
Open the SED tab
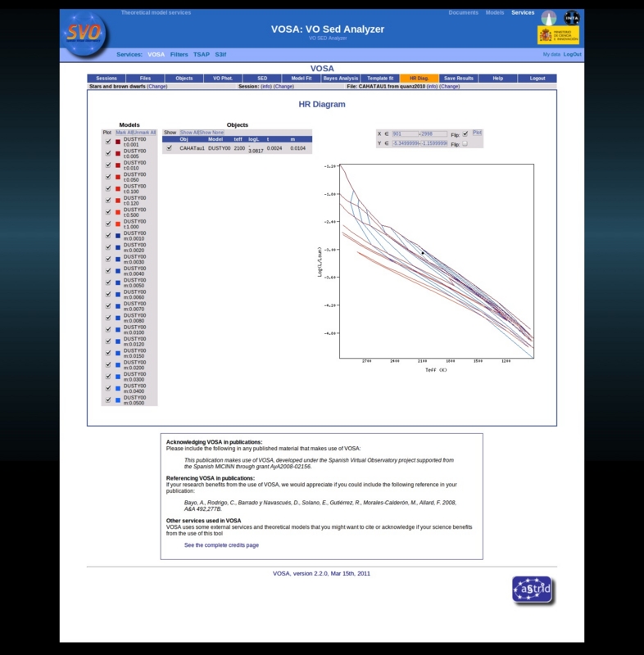pyautogui.click(x=262, y=78)
